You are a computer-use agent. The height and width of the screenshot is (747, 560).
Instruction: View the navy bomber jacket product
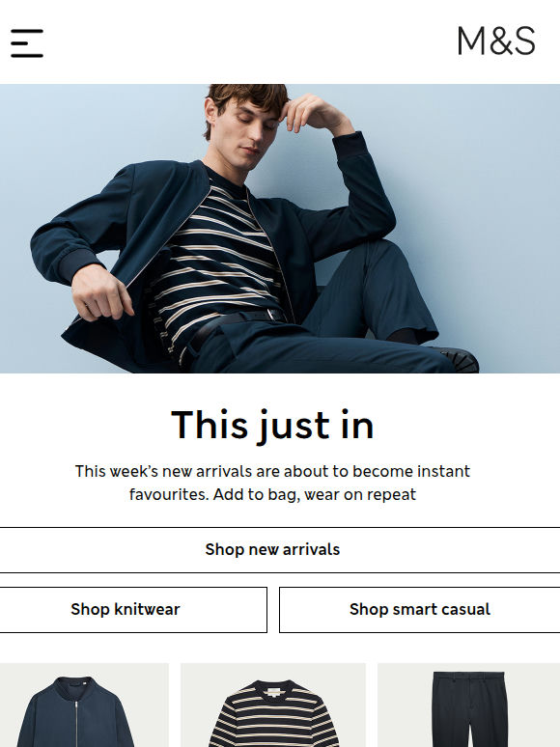click(84, 705)
